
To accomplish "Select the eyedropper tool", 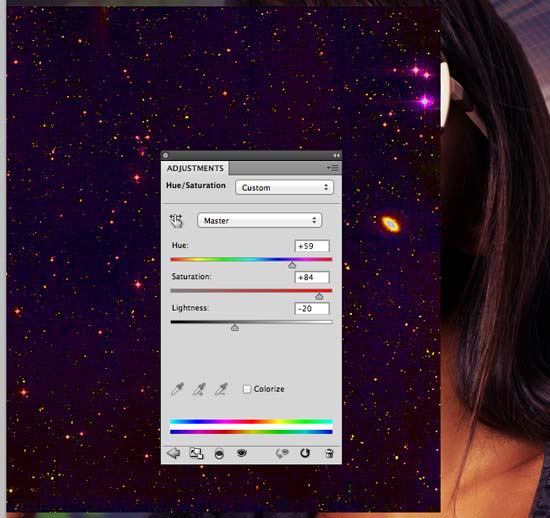I will 177,389.
